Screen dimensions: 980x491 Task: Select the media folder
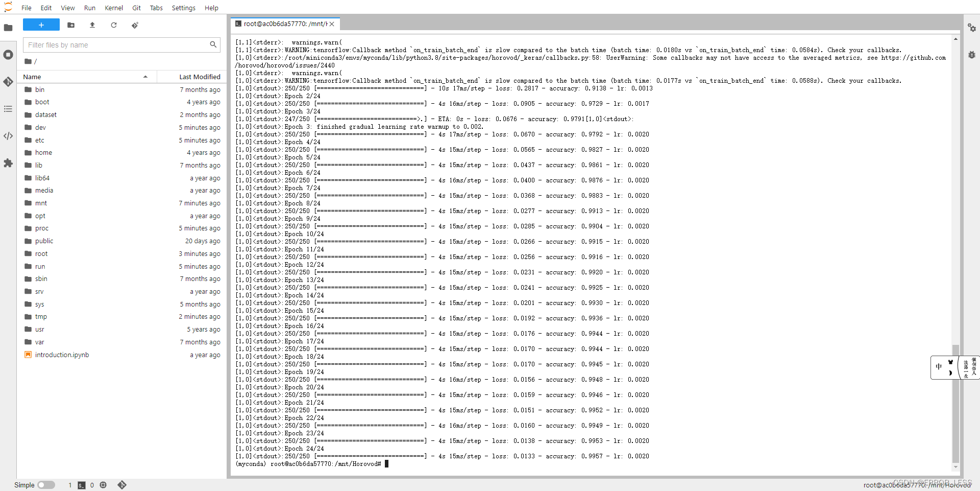pyautogui.click(x=122, y=191)
